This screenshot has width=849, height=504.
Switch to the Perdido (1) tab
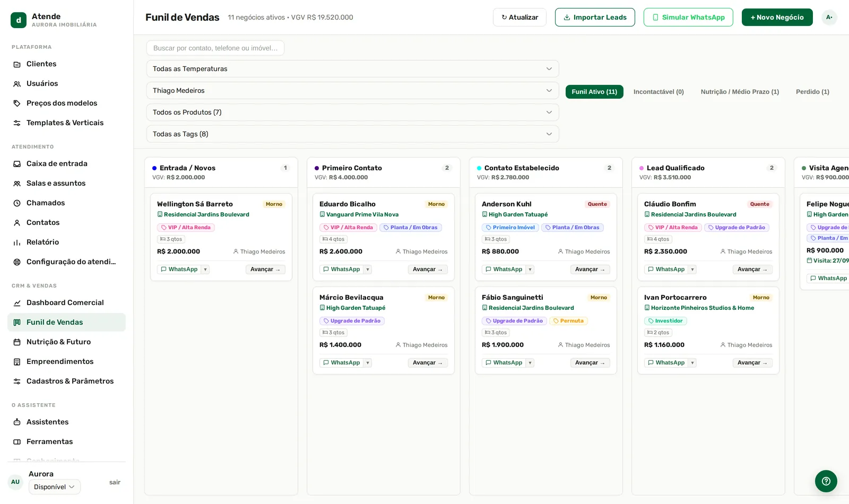(812, 92)
